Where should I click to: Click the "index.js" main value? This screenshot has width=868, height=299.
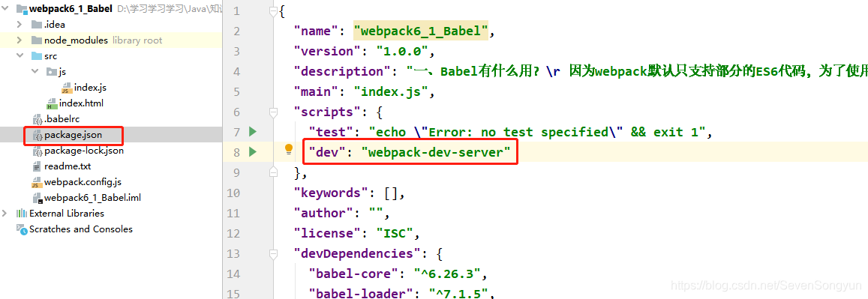click(x=391, y=91)
